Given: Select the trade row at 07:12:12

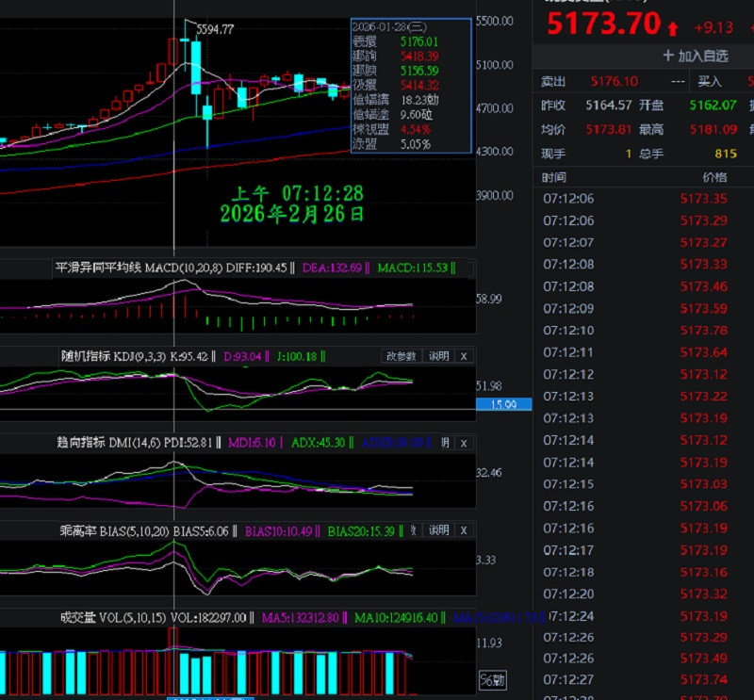Looking at the screenshot, I should [644, 374].
